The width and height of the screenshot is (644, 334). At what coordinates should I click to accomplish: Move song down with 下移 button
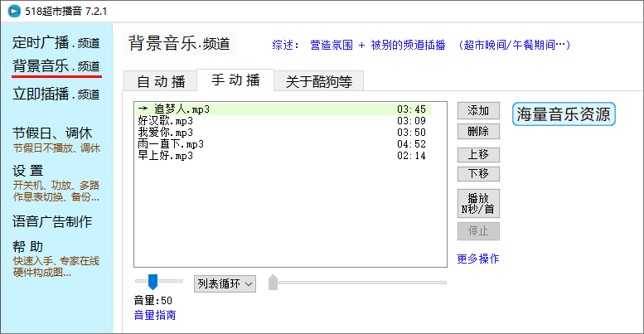click(478, 173)
